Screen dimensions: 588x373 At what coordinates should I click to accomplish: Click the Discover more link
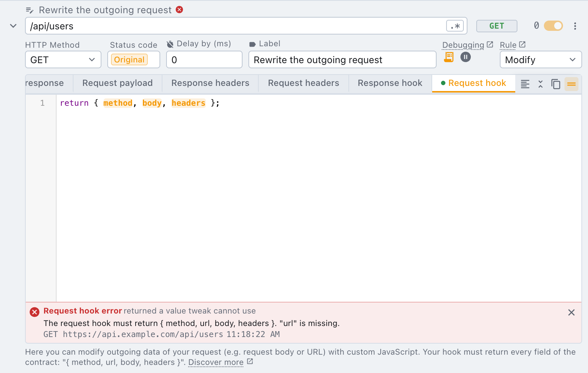tap(220, 362)
